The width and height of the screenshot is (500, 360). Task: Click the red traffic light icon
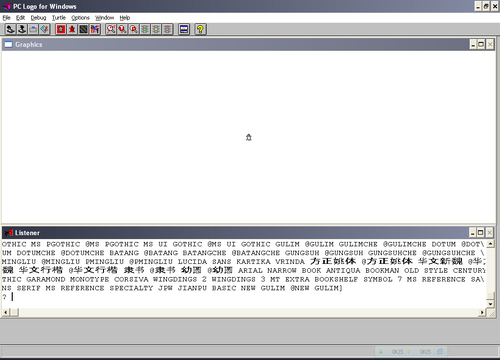coord(168,29)
